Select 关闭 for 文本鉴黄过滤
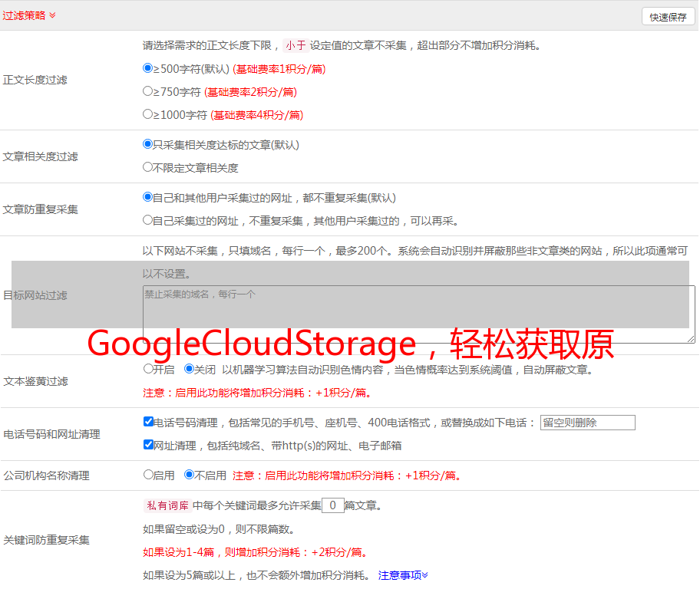 (190, 369)
